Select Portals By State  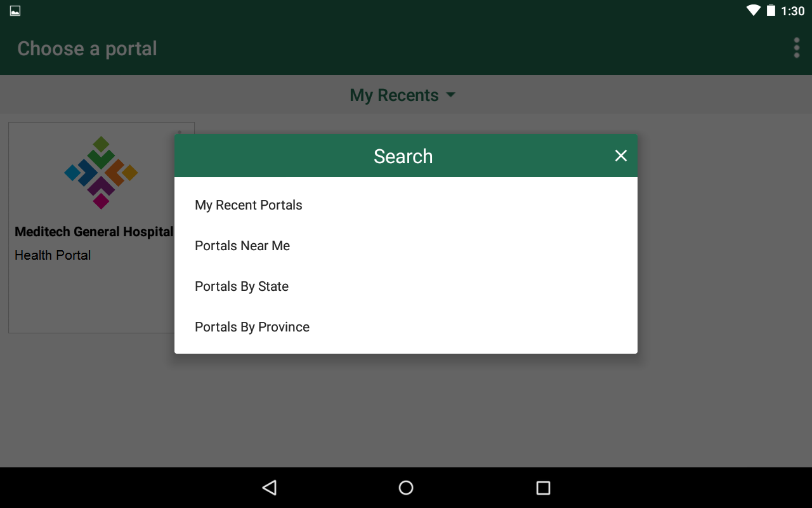tap(406, 286)
